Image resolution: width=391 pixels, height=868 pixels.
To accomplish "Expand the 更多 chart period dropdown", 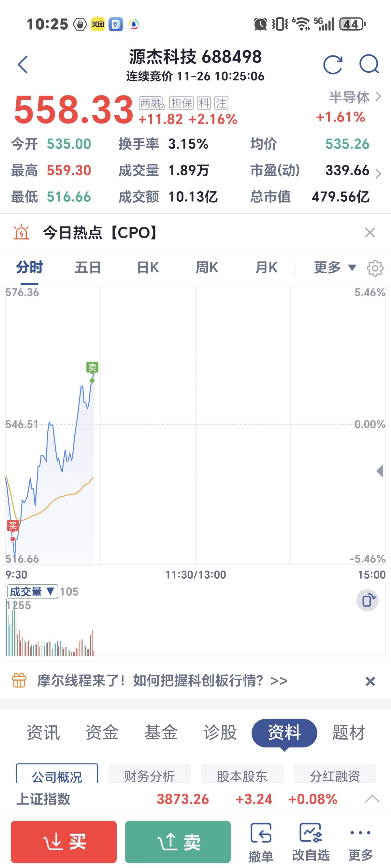I will [335, 268].
